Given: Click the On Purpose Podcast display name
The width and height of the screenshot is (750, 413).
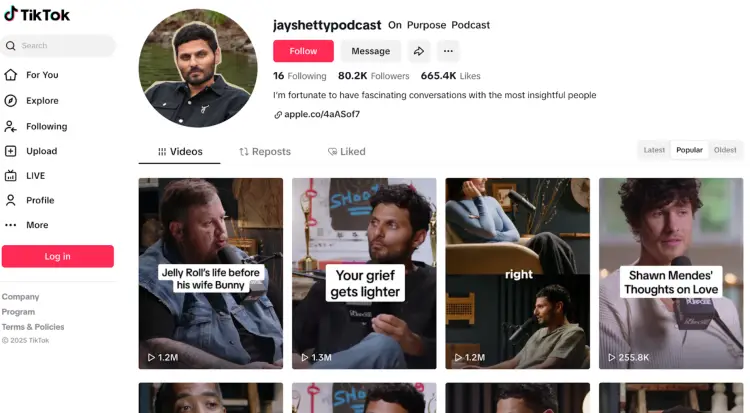Looking at the screenshot, I should [x=439, y=25].
